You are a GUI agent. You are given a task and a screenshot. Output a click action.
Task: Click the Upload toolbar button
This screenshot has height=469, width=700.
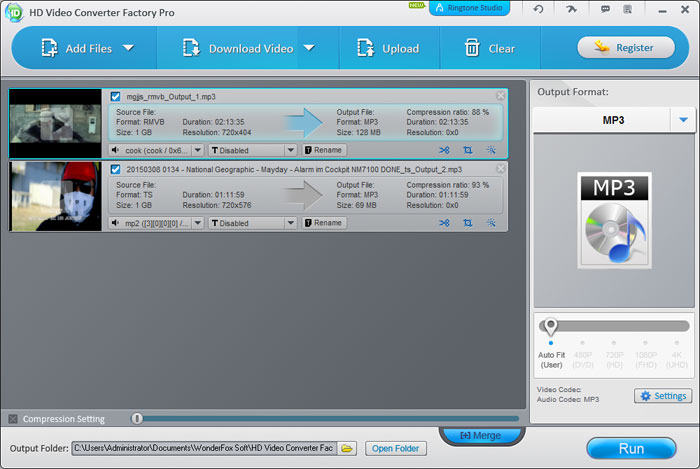pyautogui.click(x=388, y=48)
